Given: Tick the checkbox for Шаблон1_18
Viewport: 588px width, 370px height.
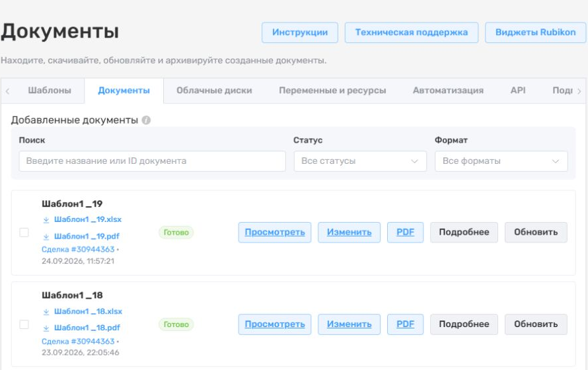Looking at the screenshot, I should pyautogui.click(x=24, y=324).
